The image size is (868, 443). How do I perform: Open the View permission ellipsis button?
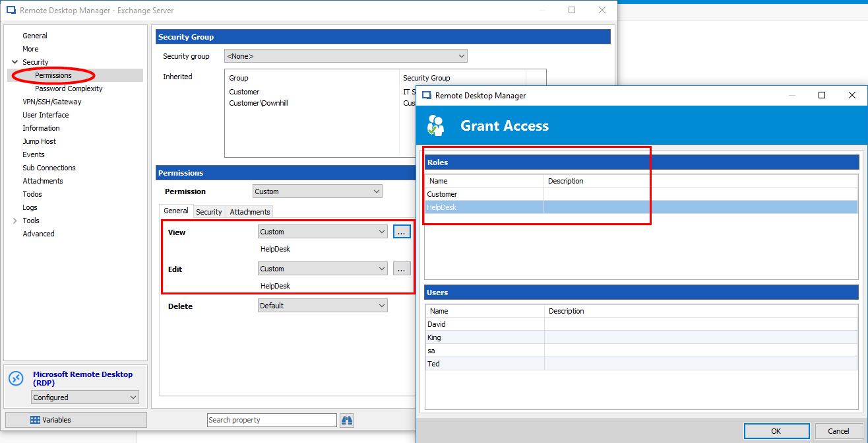(402, 232)
